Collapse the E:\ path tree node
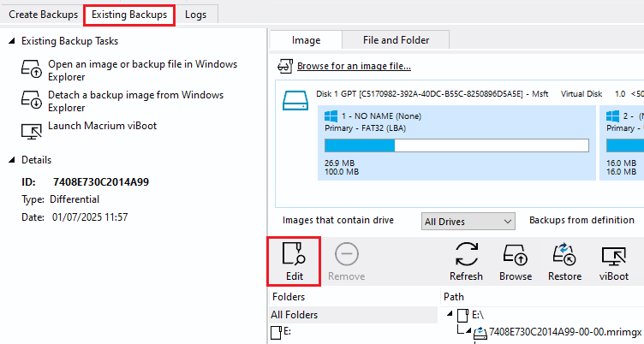This screenshot has width=644, height=344. click(450, 314)
